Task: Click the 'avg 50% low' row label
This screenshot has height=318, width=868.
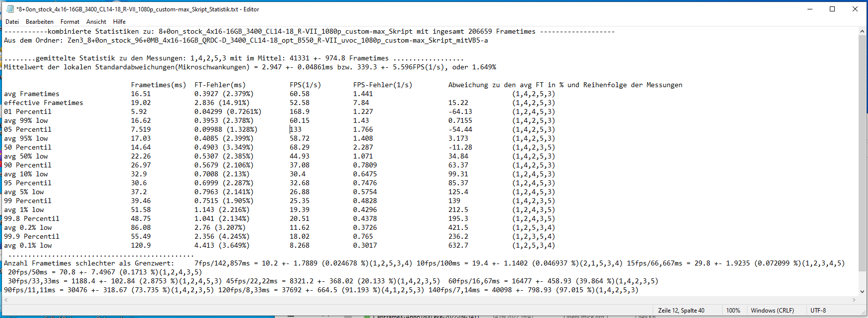Action: coord(26,157)
